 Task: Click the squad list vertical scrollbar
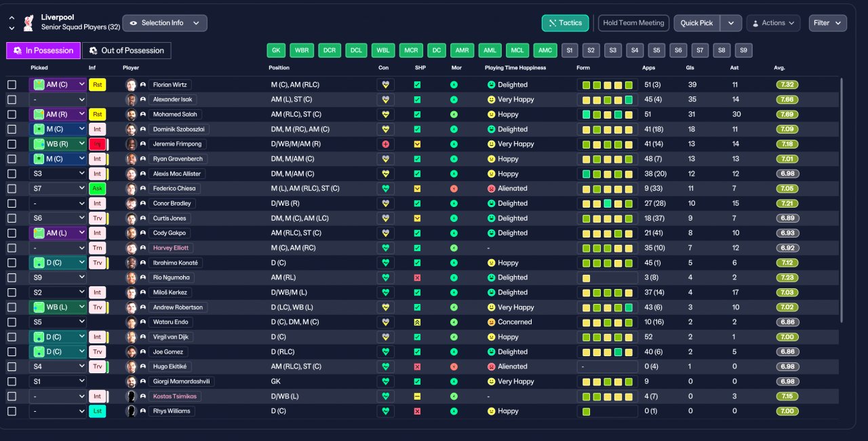[843, 200]
